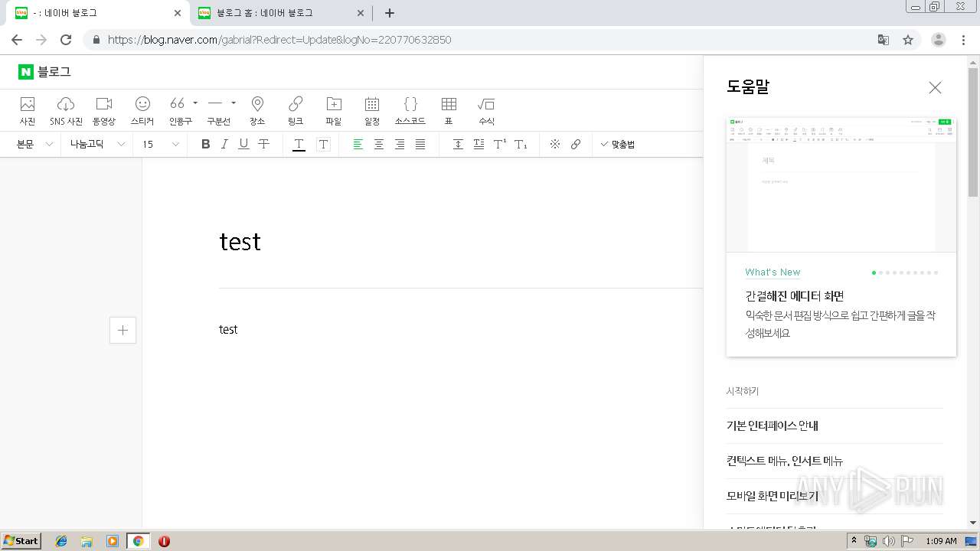
Task: Click the plus button to add component
Action: click(x=123, y=330)
